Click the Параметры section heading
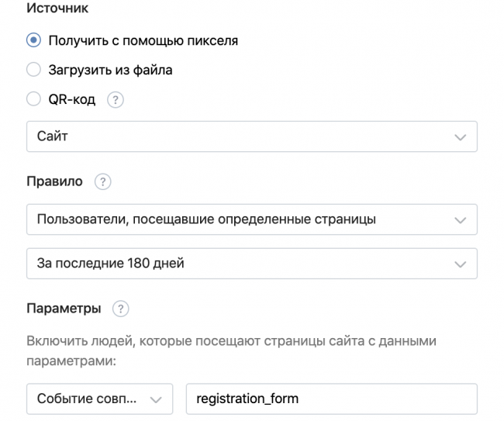 point(64,309)
